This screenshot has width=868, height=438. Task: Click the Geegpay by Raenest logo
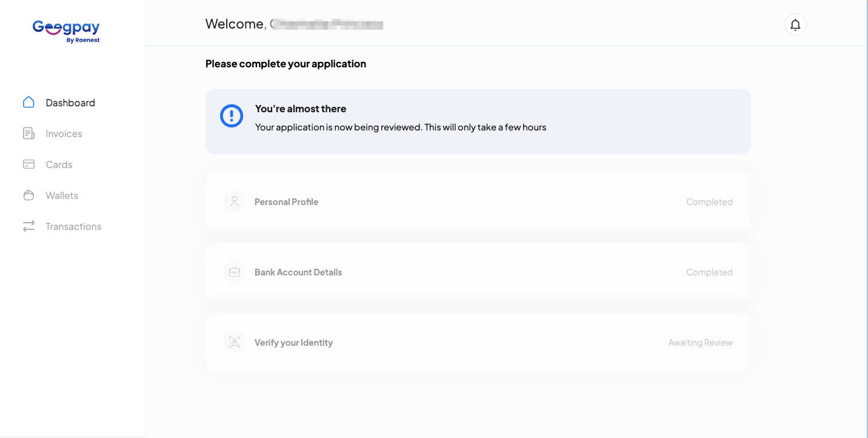point(66,32)
